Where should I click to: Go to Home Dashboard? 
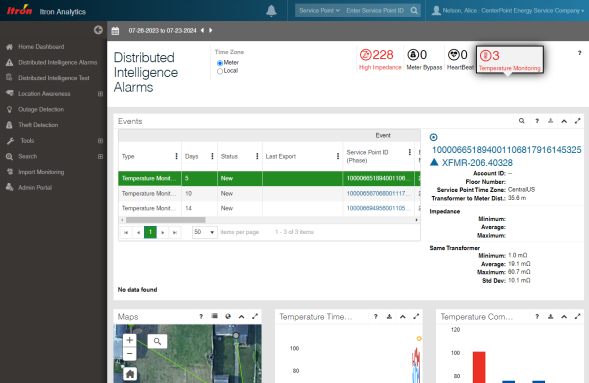(41, 47)
